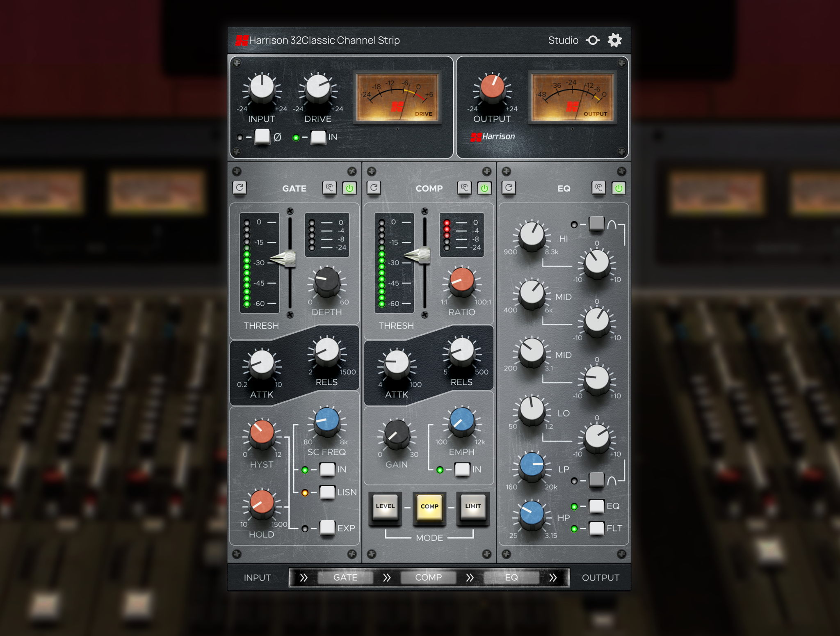The height and width of the screenshot is (636, 840).
Task: Reset the GATE section with its reset icon
Action: (x=240, y=188)
